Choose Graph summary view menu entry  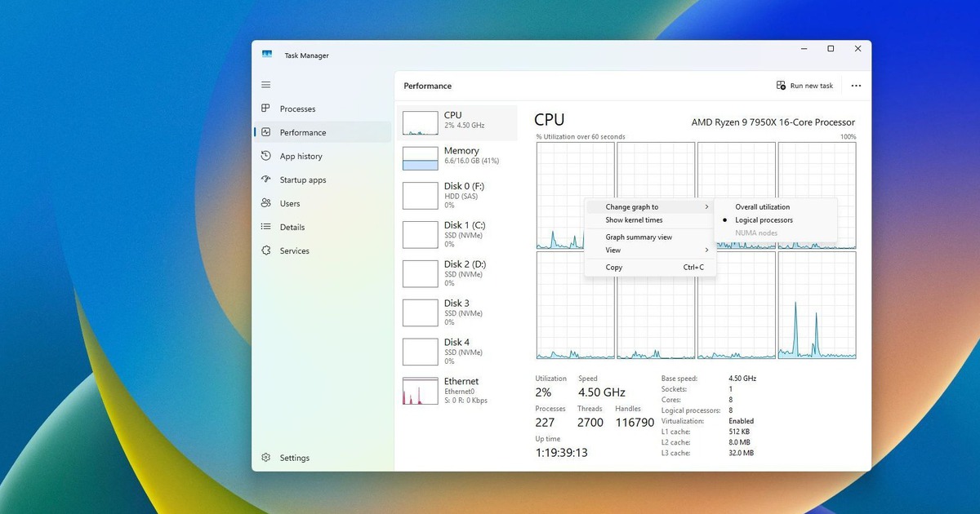coord(639,237)
